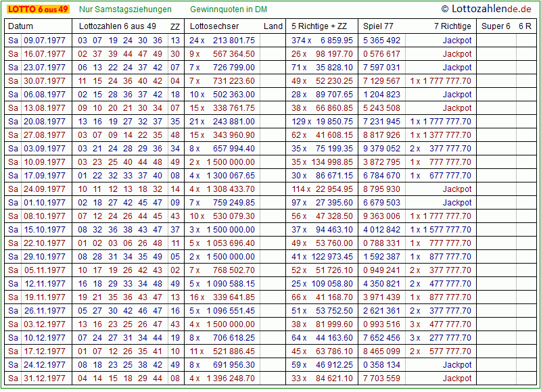Click the Nur Samstagsziehungen label
This screenshot has width=541, height=392.
coord(125,9)
